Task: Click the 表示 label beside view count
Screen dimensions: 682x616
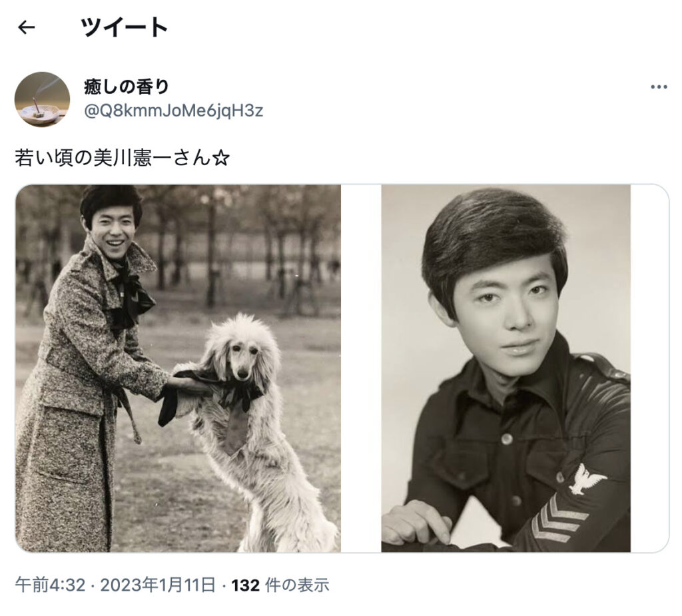Action: pos(313,585)
